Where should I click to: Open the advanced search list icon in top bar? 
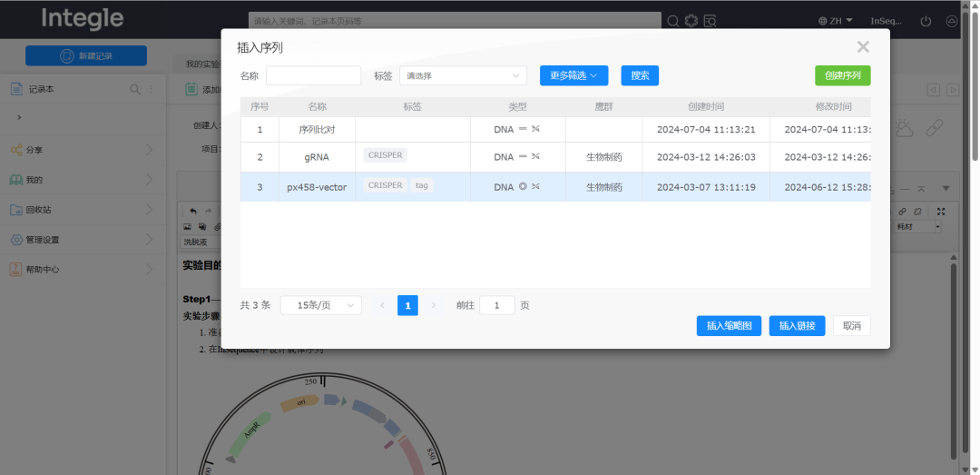tap(710, 21)
